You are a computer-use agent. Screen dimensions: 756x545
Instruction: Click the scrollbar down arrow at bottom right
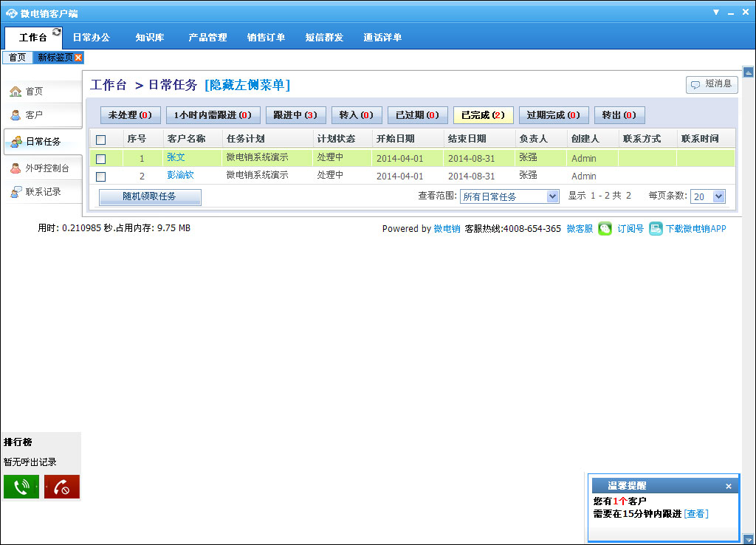749,539
